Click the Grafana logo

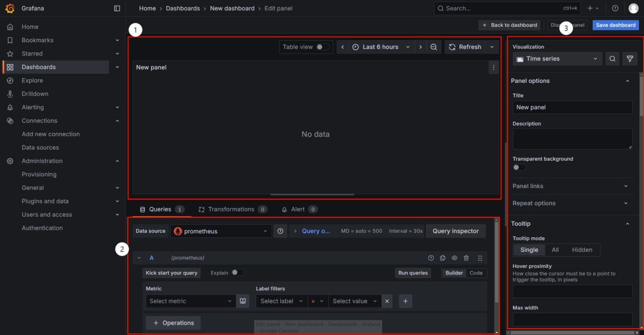pos(10,9)
